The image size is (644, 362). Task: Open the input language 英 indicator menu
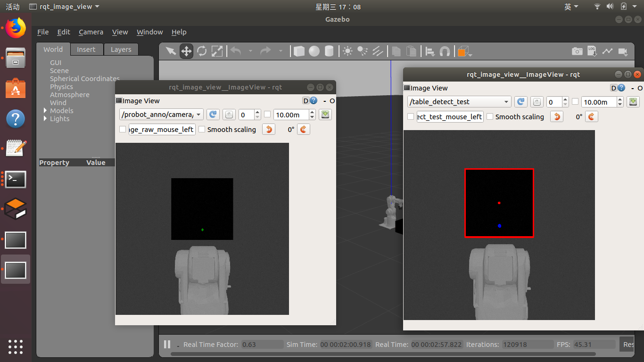571,7
